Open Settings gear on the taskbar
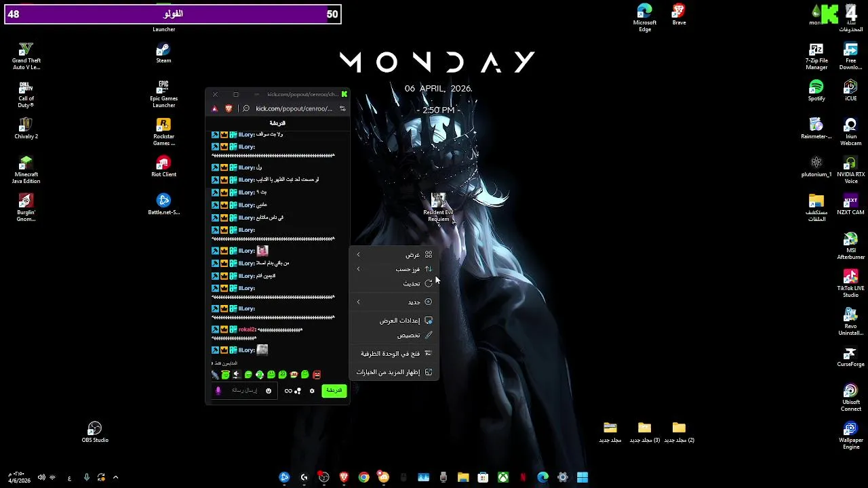The image size is (868, 488). [562, 477]
